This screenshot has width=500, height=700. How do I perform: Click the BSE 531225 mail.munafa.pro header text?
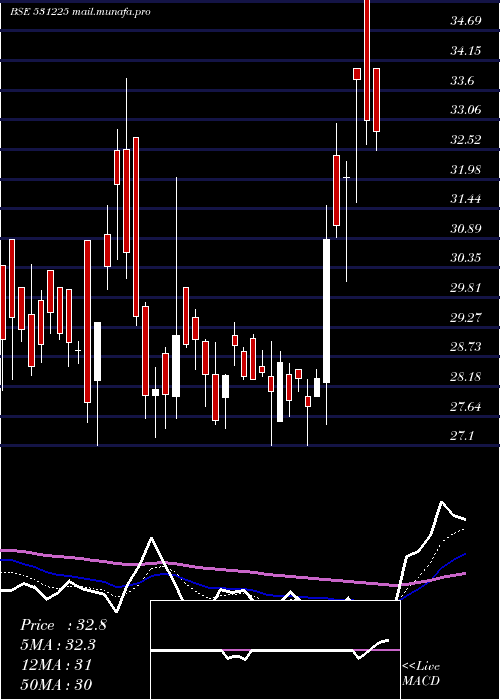pos(81,12)
